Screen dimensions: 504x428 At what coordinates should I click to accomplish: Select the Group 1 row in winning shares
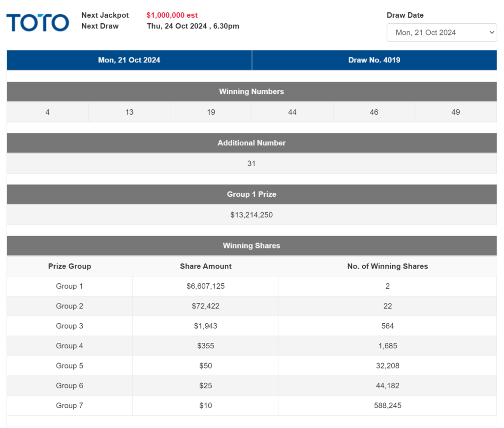coord(69,286)
